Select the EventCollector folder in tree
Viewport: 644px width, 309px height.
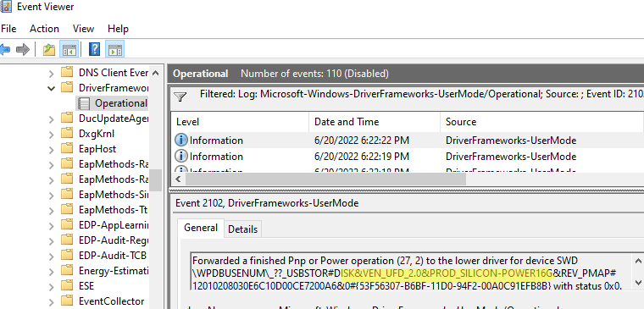point(111,301)
